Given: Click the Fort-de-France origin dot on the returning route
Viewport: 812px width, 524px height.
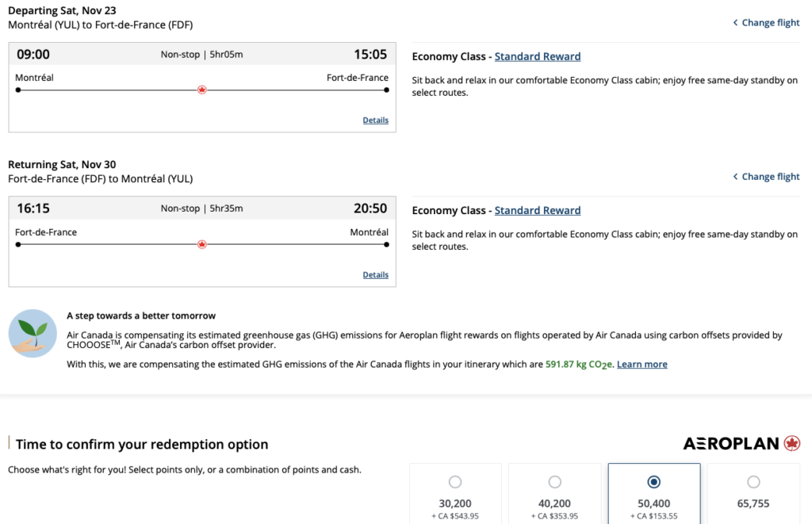Looking at the screenshot, I should coord(18,244).
